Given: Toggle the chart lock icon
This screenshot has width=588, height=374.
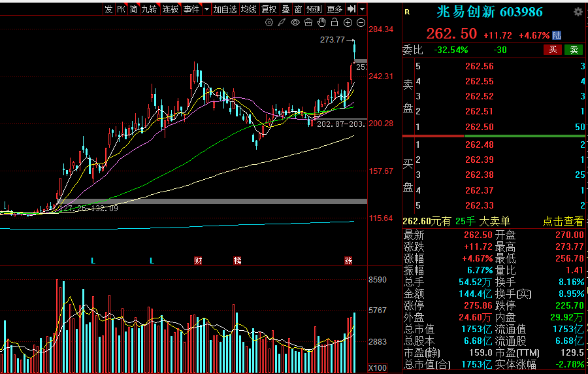Looking at the screenshot, I should click(335, 23).
